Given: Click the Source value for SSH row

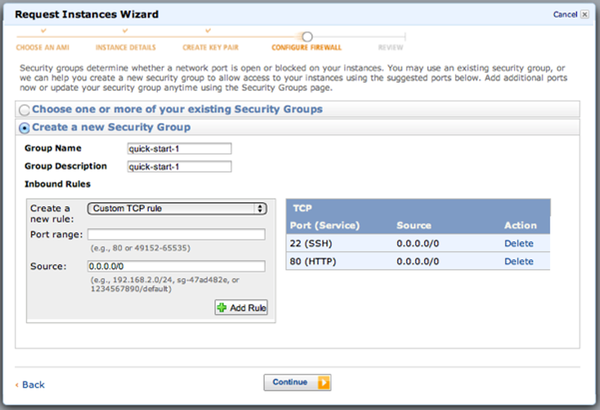Looking at the screenshot, I should [x=417, y=243].
